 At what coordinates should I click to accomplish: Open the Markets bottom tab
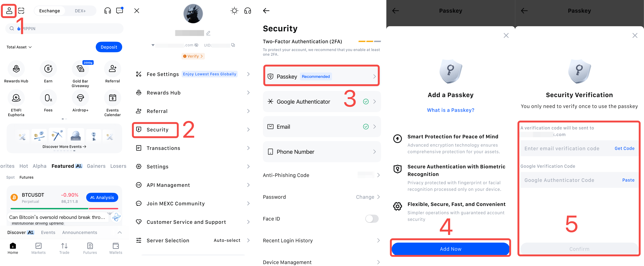pos(38,248)
